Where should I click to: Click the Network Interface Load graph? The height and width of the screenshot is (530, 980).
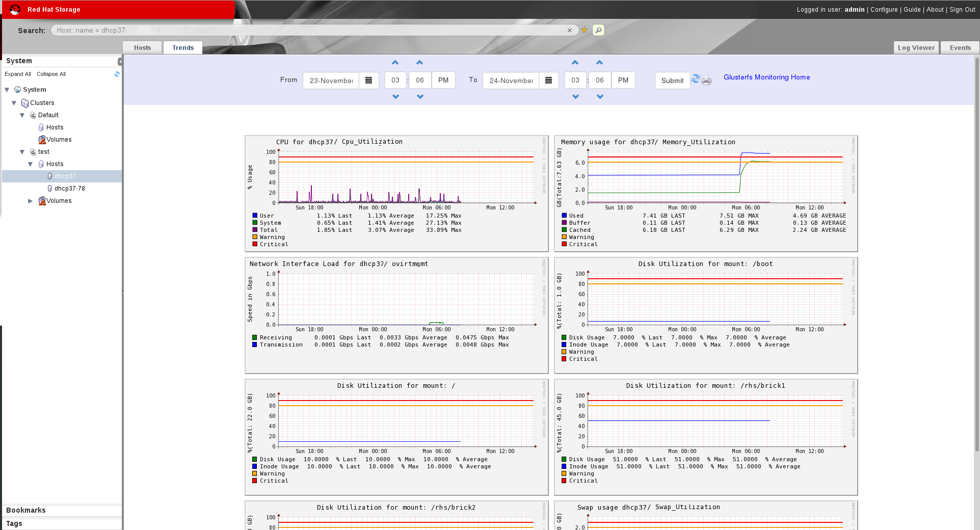pos(396,315)
